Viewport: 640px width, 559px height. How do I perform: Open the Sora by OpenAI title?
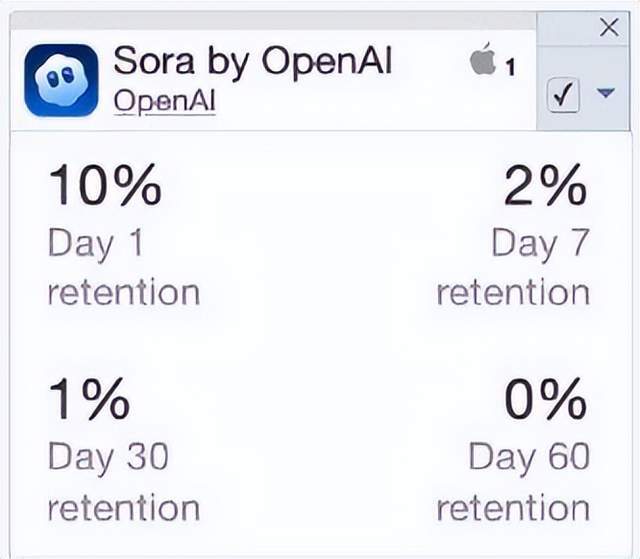pyautogui.click(x=253, y=61)
